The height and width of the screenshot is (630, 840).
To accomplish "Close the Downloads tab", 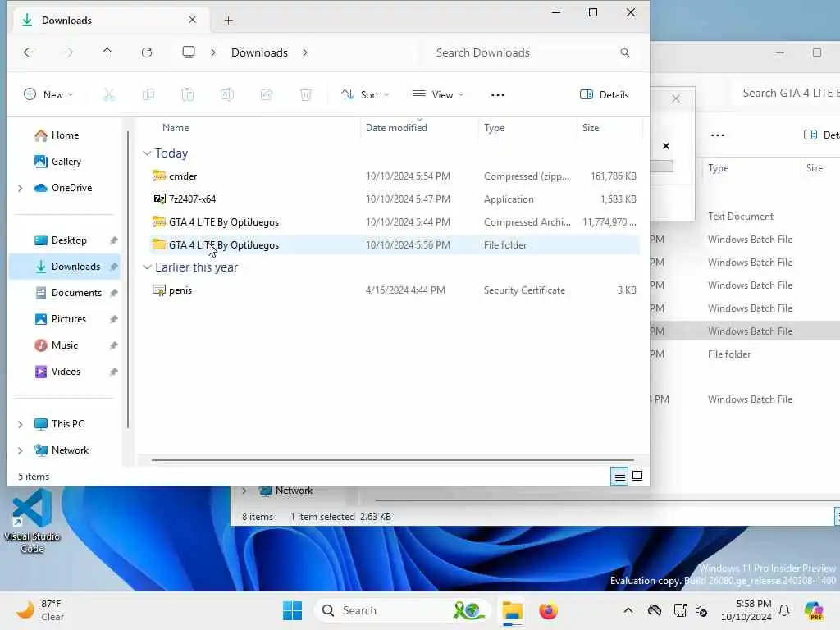I will pyautogui.click(x=192, y=20).
